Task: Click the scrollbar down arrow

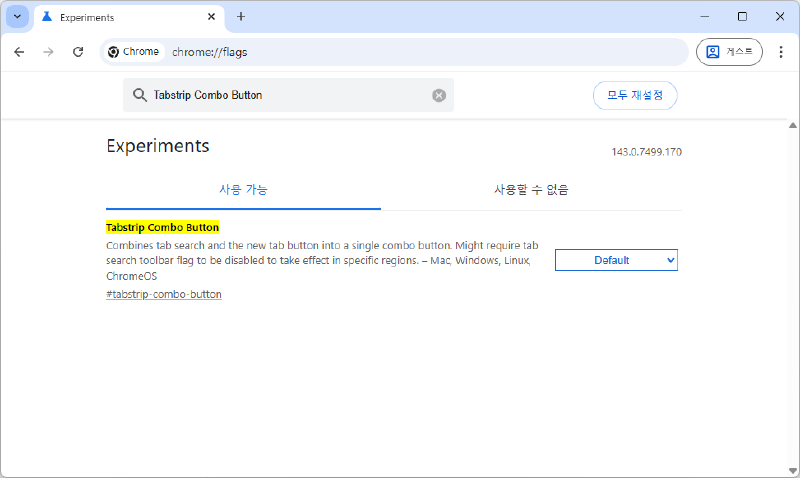Action: coord(792,469)
